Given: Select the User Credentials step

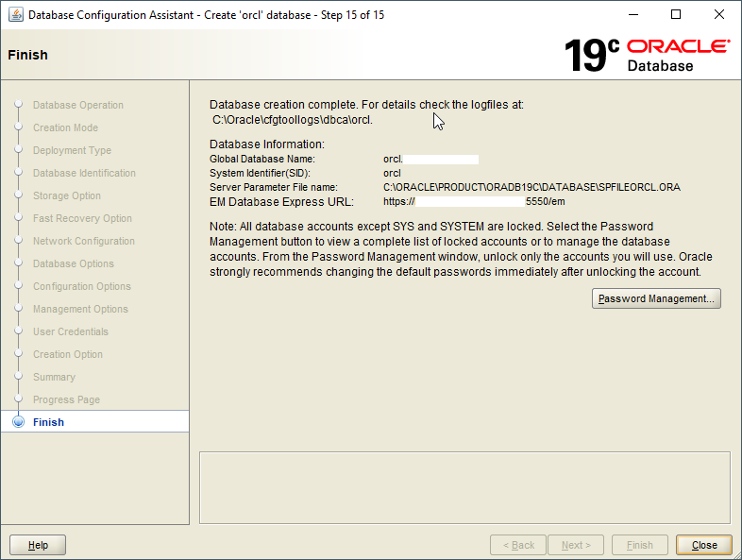Looking at the screenshot, I should tap(71, 331).
